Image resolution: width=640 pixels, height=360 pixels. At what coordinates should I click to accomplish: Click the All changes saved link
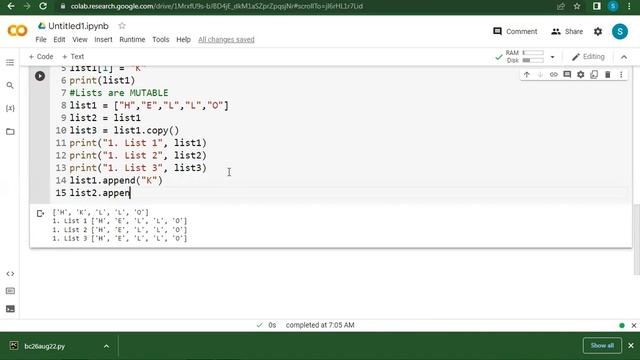(x=226, y=40)
